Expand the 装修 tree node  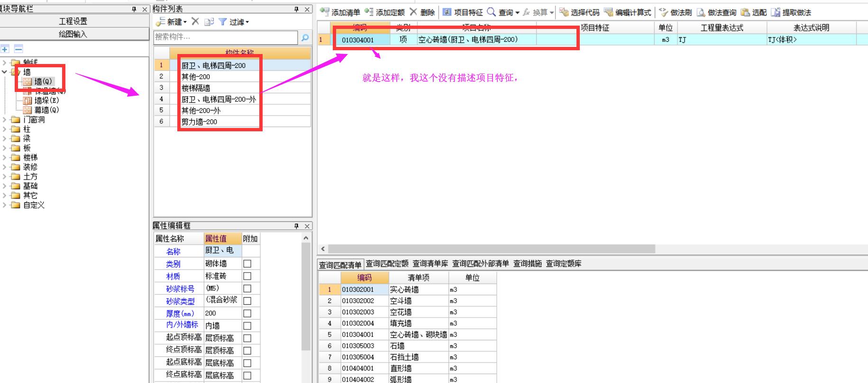(x=4, y=167)
